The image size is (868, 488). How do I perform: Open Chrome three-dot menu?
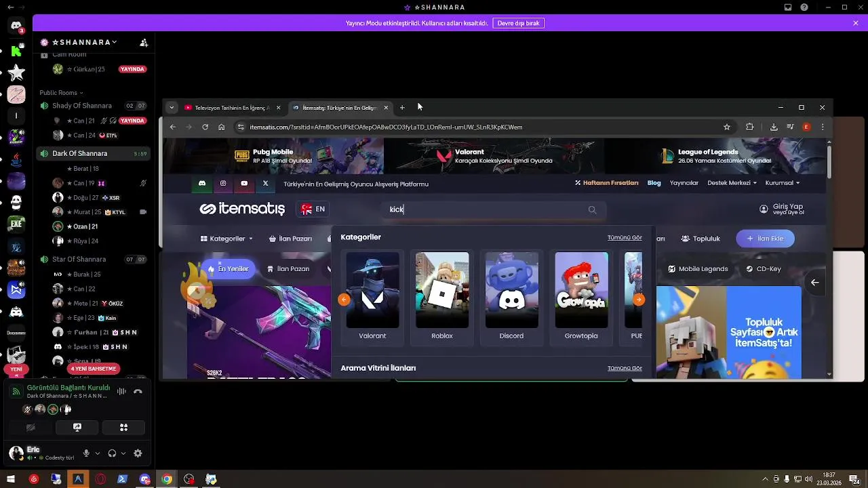(823, 127)
